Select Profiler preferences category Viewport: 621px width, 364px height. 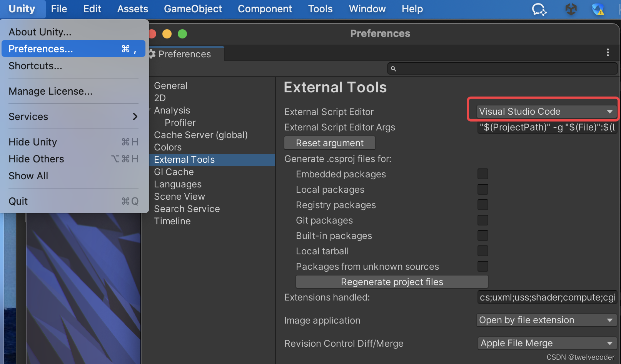[x=180, y=123]
